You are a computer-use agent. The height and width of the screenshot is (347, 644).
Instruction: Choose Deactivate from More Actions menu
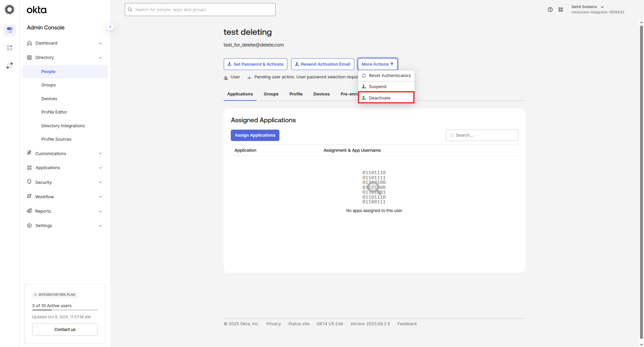click(386, 98)
